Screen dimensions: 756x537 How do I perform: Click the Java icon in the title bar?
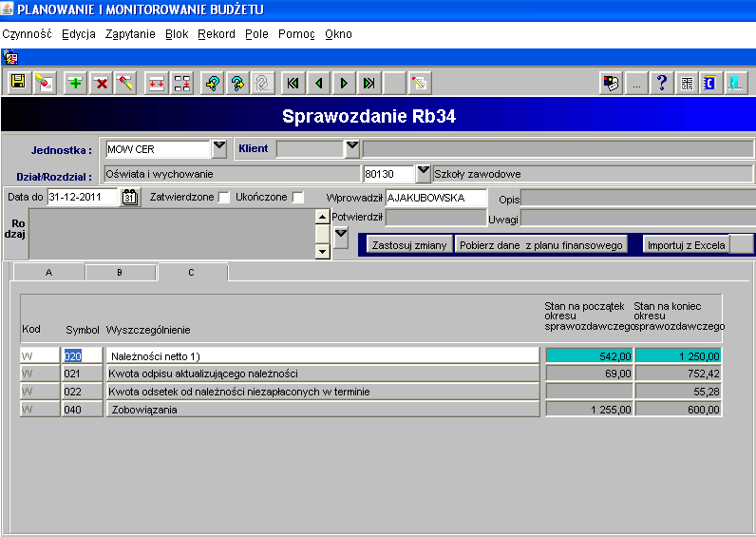click(7, 9)
